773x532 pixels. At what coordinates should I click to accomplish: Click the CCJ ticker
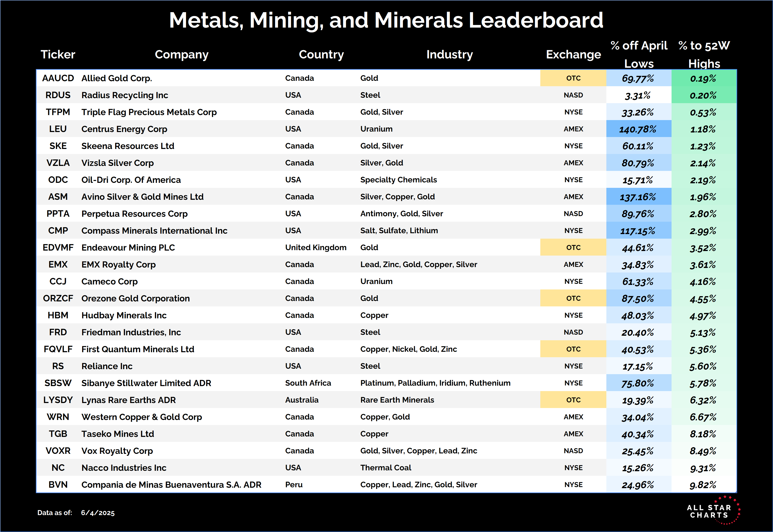[x=58, y=281]
